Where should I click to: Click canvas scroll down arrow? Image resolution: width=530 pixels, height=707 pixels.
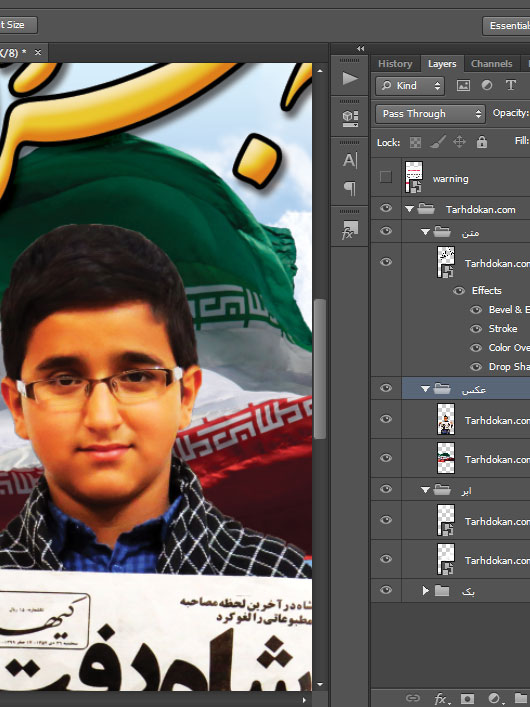pyautogui.click(x=320, y=684)
